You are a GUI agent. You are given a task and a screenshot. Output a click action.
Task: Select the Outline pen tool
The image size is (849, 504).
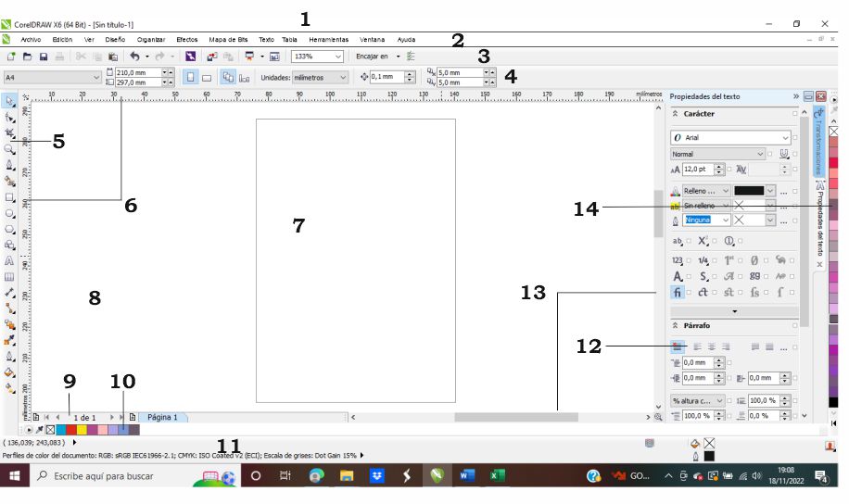9,356
